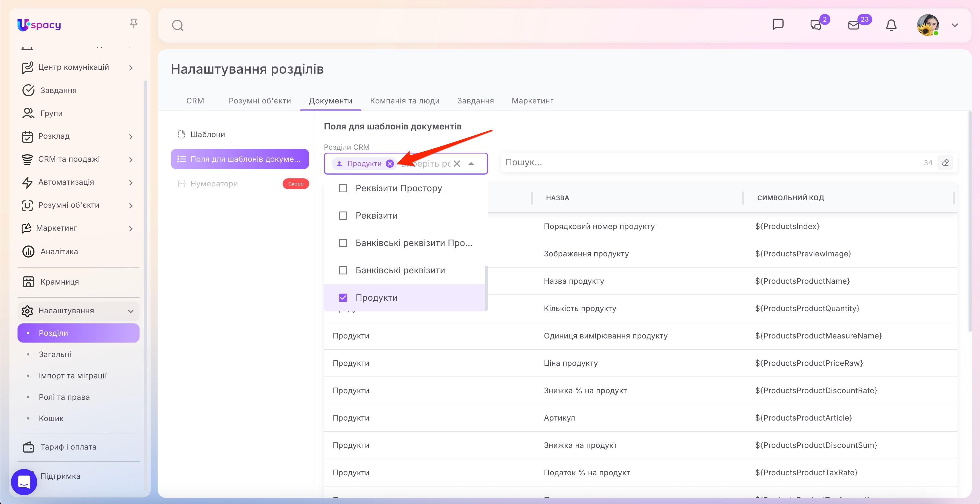The height and width of the screenshot is (504, 980).
Task: Open the support chat launcher button
Action: tap(24, 482)
